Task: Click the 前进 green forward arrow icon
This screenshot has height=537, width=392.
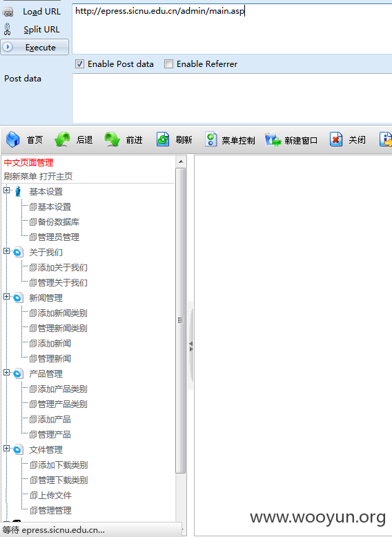Action: (x=112, y=139)
